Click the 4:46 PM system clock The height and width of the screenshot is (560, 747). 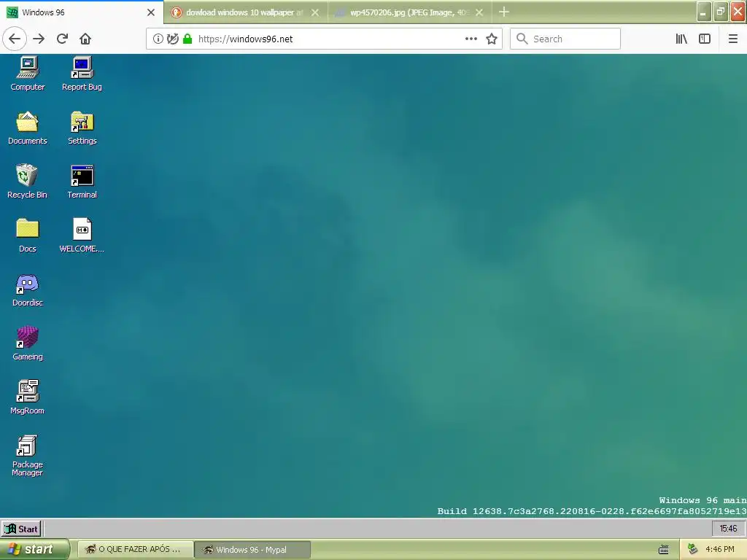720,550
